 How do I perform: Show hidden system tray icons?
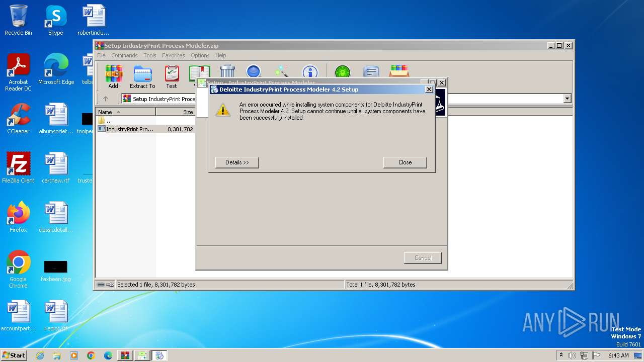point(561,355)
